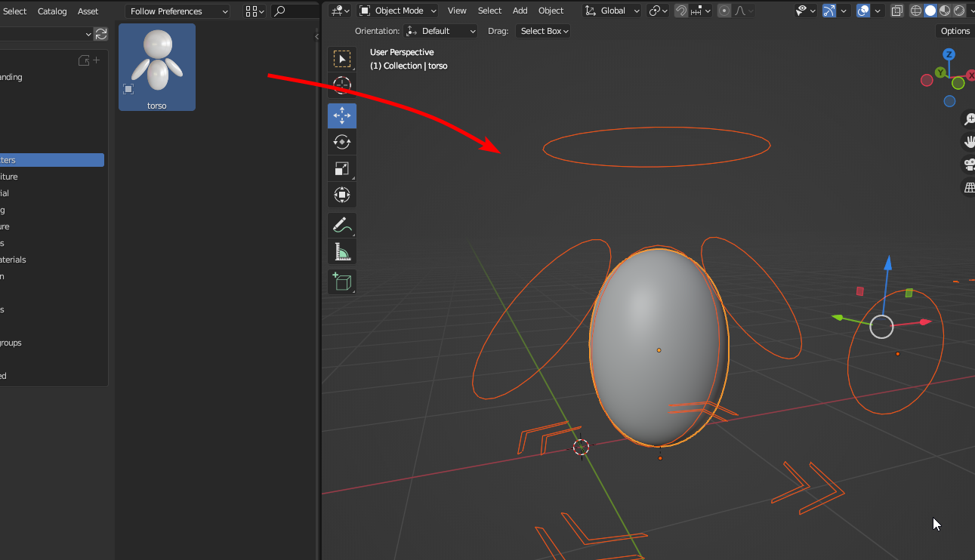Open the Object menu in 3D viewport
Screen dimensions: 975x560
click(551, 11)
